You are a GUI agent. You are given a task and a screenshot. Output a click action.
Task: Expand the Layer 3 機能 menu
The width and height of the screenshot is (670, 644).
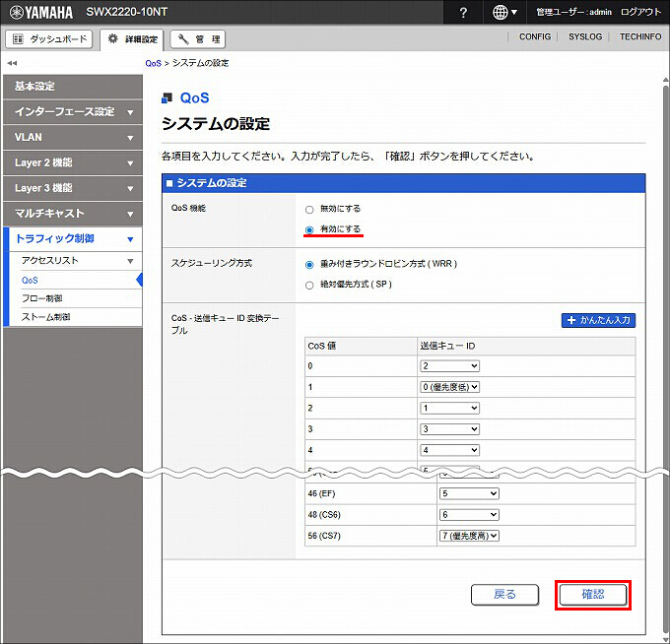pyautogui.click(x=73, y=188)
